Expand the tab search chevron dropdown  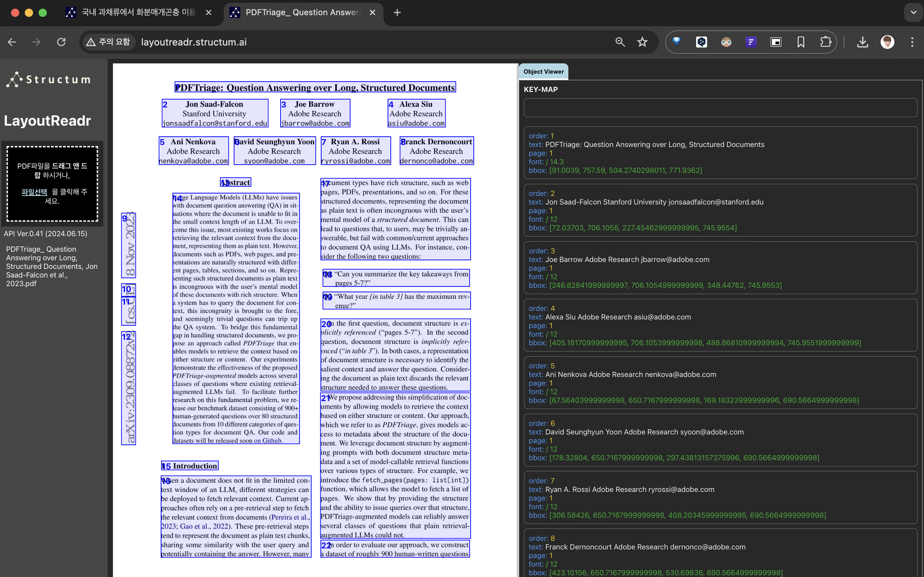913,13
